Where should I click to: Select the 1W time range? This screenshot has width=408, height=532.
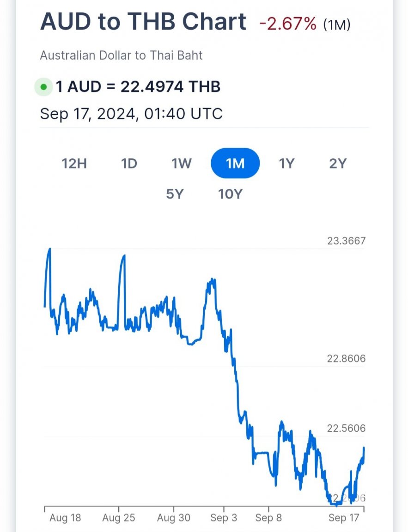(182, 163)
